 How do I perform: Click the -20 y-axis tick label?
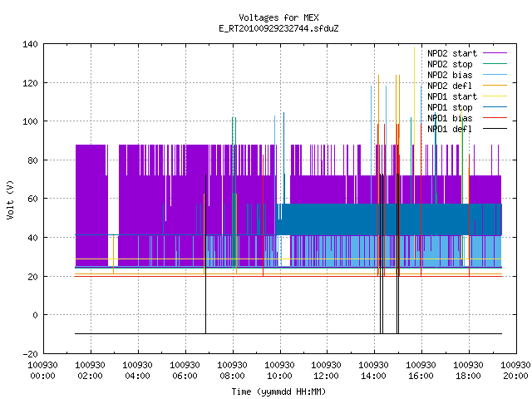click(30, 354)
